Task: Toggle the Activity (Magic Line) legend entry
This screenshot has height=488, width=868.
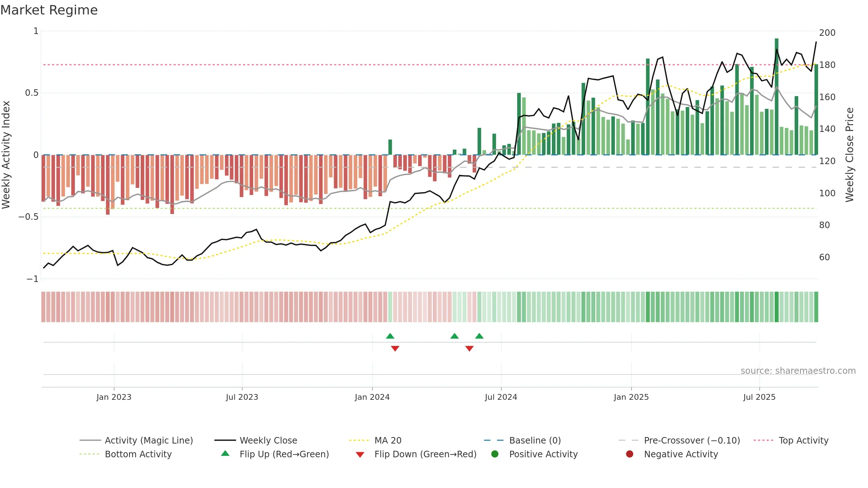Action: 136,440
